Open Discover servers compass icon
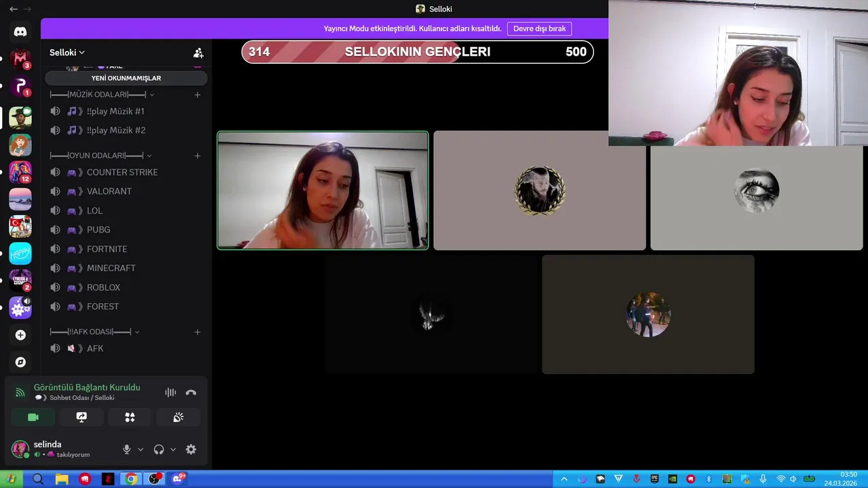The image size is (868, 488). 20,362
